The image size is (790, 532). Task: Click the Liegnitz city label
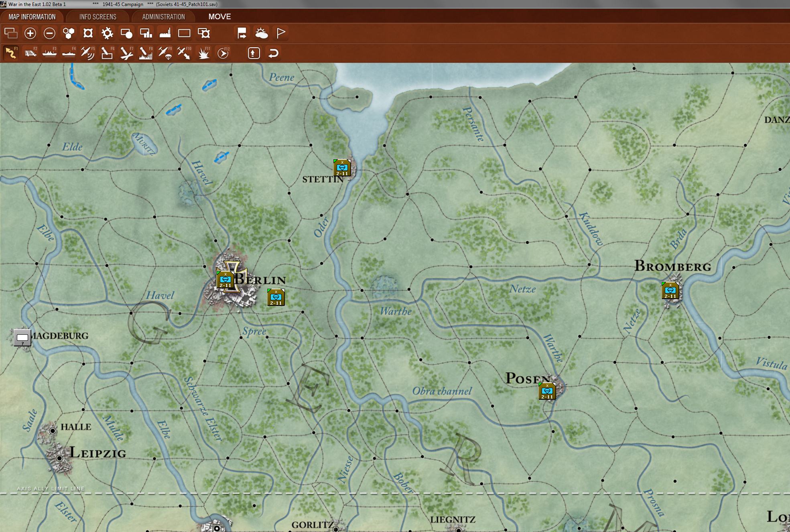453,520
